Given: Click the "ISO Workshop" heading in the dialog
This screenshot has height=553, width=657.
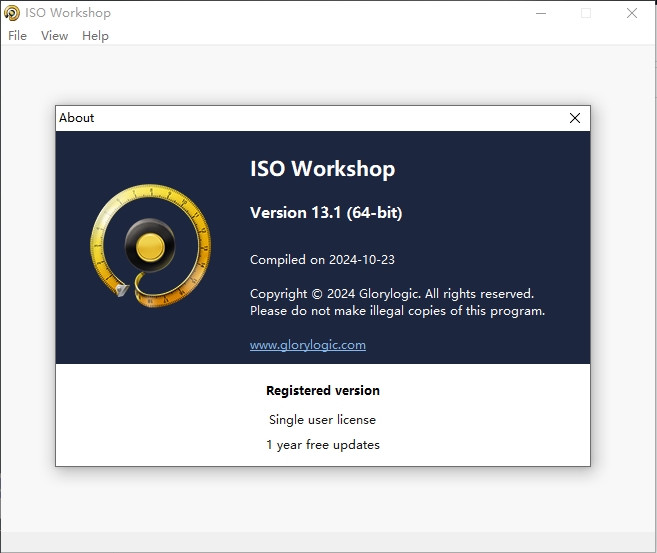Looking at the screenshot, I should coord(322,169).
